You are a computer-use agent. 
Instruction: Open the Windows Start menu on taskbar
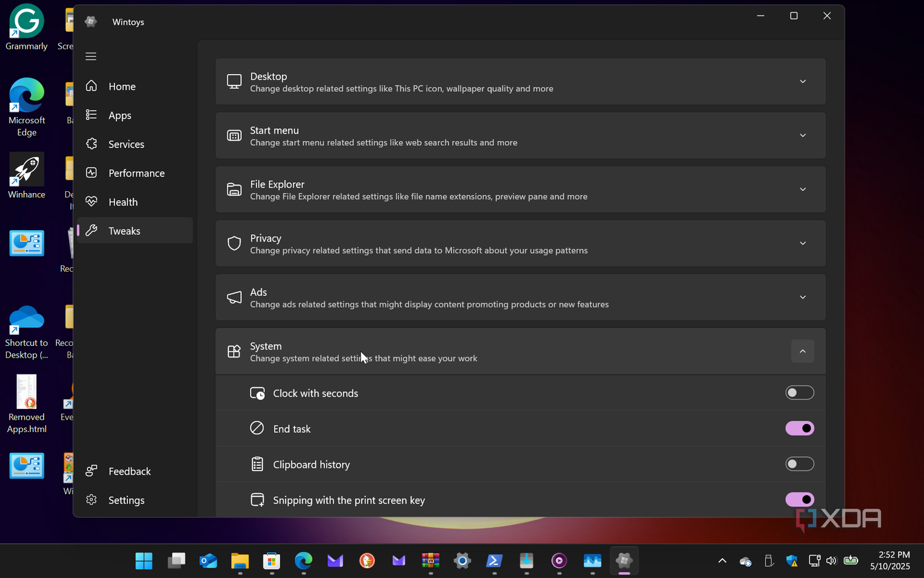pyautogui.click(x=144, y=561)
